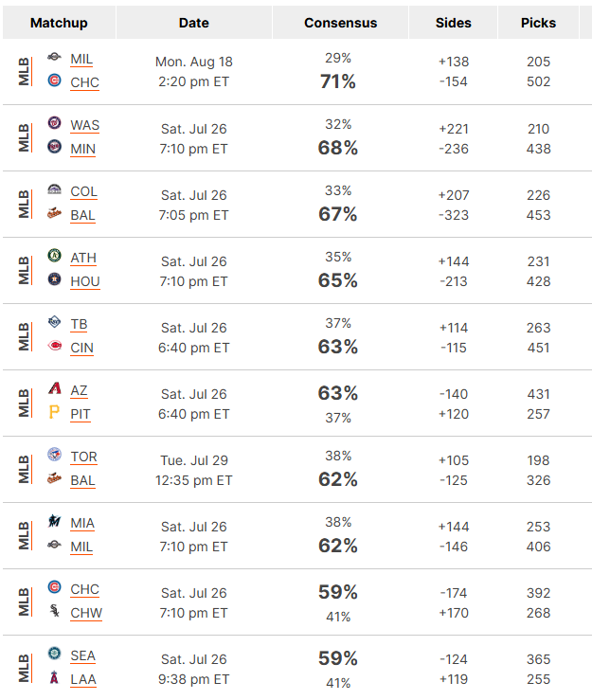This screenshot has width=592, height=700.
Task: Open the CHW team link
Action: tap(86, 614)
